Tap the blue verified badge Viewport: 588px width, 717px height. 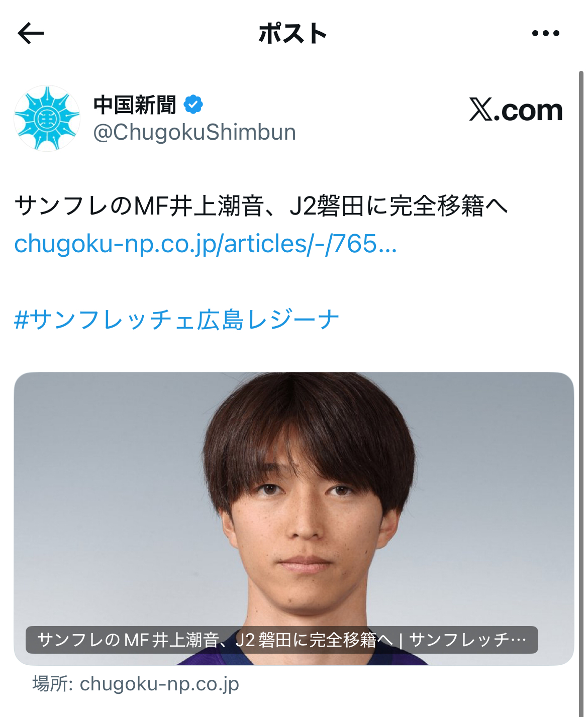pyautogui.click(x=193, y=105)
